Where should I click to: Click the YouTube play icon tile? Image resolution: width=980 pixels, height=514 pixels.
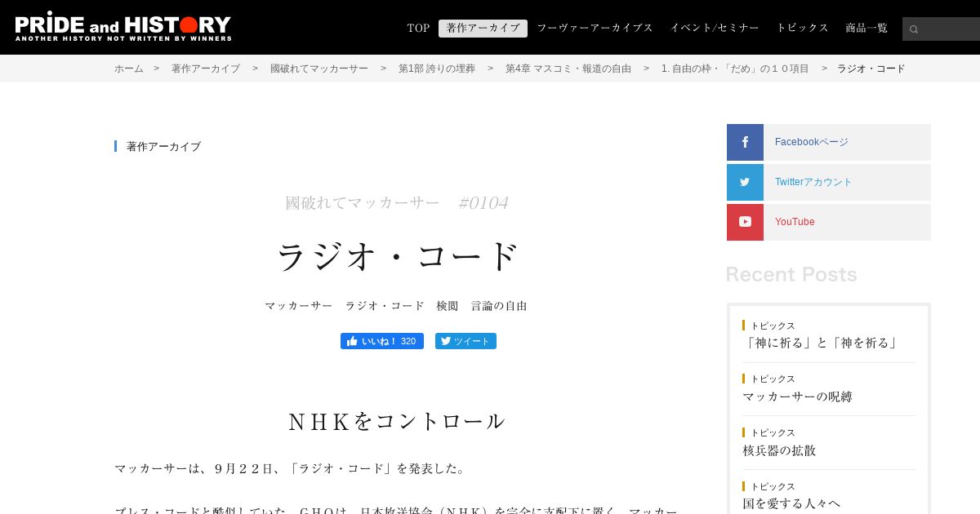745,222
